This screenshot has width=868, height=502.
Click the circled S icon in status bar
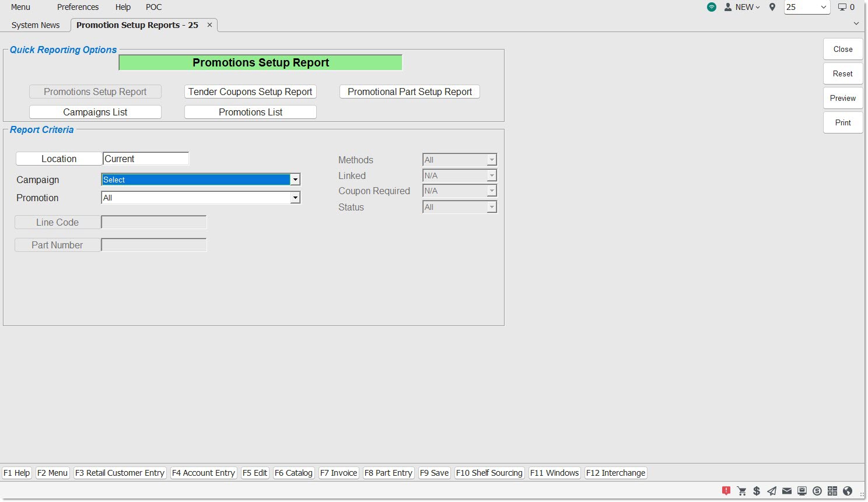point(817,491)
